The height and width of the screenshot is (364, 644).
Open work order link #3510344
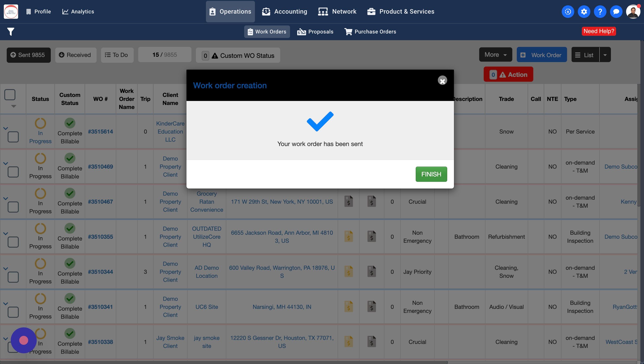click(100, 272)
